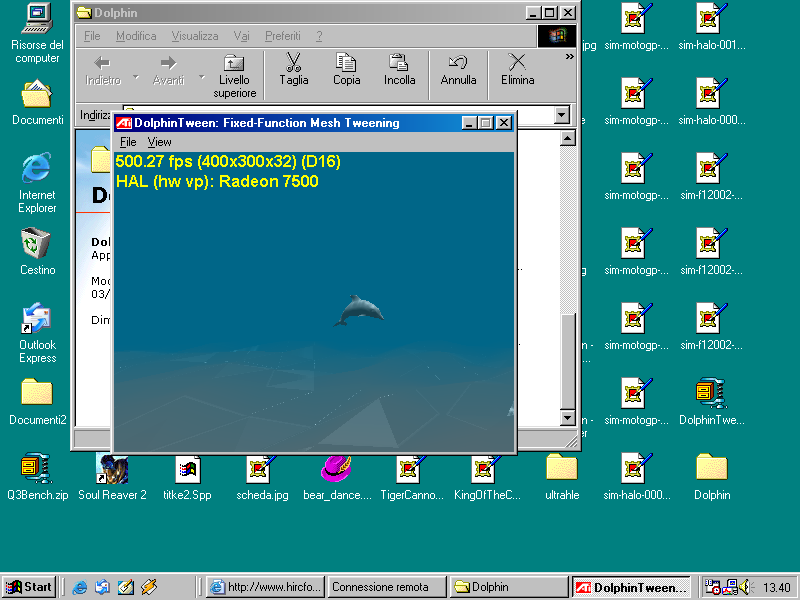Expand the Indietro history dropdown arrow

click(136, 77)
